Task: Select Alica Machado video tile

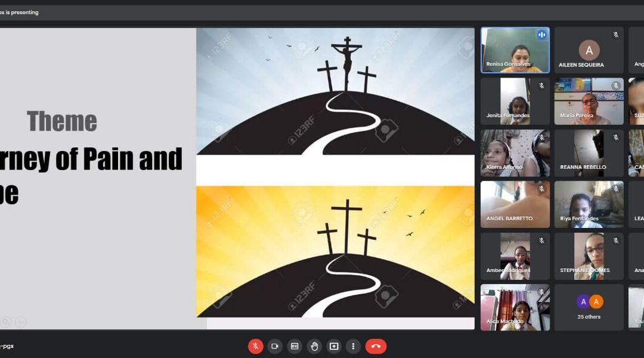Action: (x=515, y=307)
